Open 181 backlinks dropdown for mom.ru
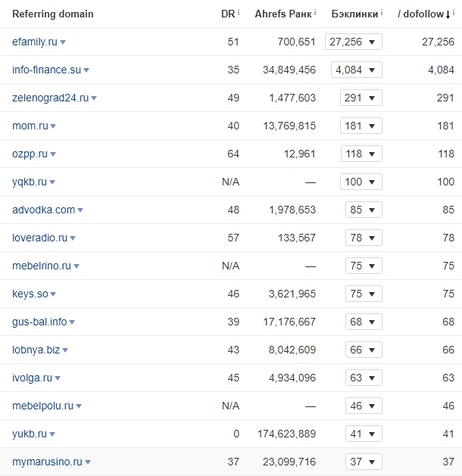 tap(361, 126)
